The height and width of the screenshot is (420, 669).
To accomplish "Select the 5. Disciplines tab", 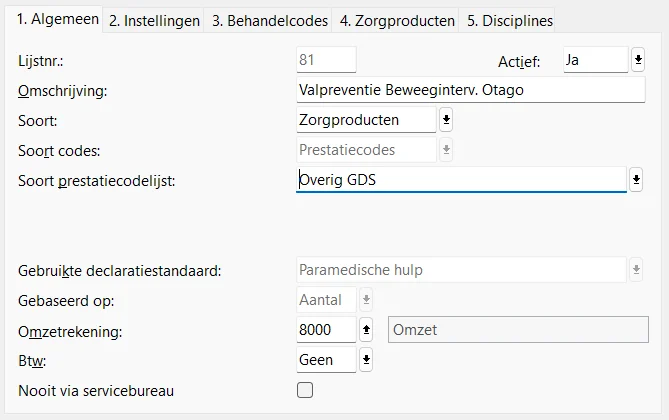I will [x=509, y=20].
